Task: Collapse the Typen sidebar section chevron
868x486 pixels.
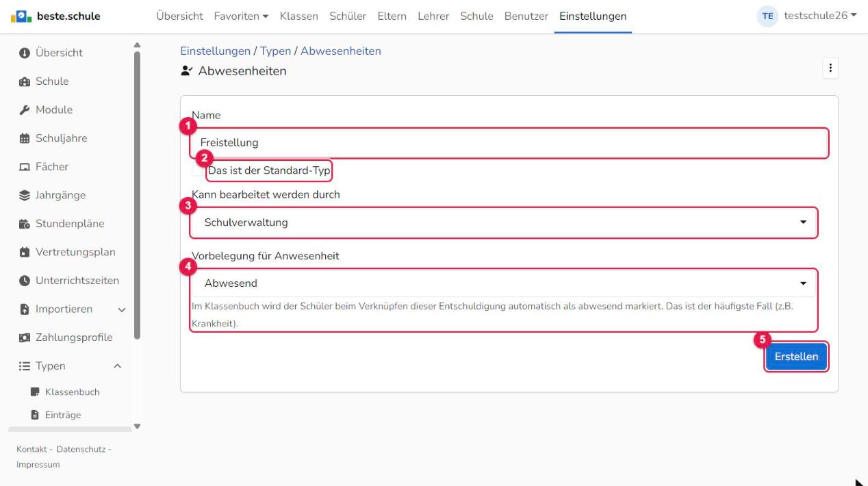Action: click(117, 366)
